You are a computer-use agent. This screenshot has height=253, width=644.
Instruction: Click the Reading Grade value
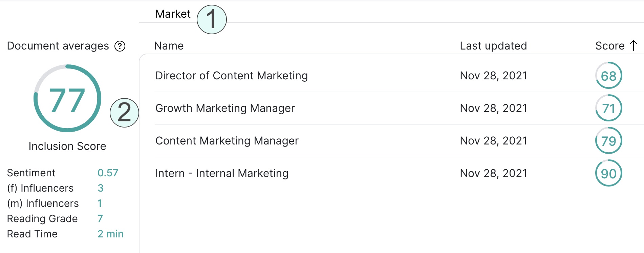100,219
